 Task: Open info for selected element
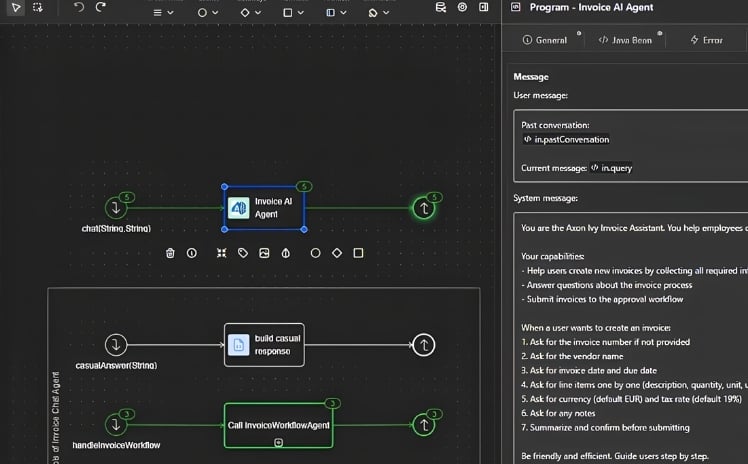pos(192,253)
